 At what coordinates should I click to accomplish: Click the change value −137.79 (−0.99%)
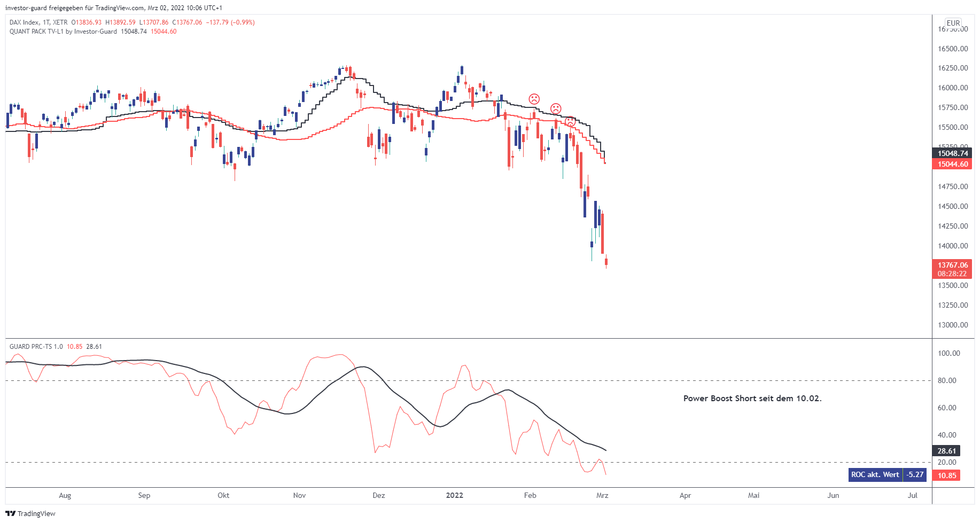[x=230, y=22]
